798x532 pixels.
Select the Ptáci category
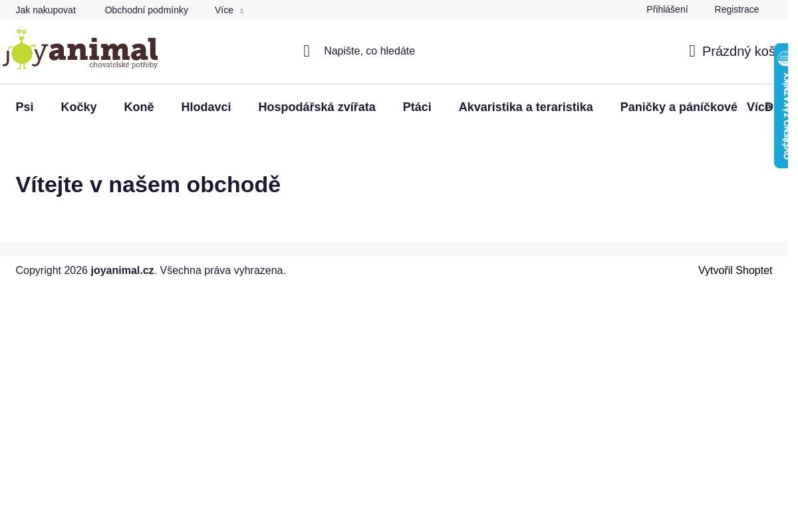[417, 107]
